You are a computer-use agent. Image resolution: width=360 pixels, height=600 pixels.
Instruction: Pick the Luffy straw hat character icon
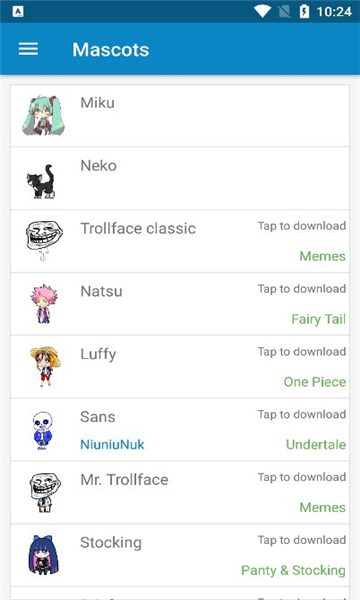pos(45,367)
